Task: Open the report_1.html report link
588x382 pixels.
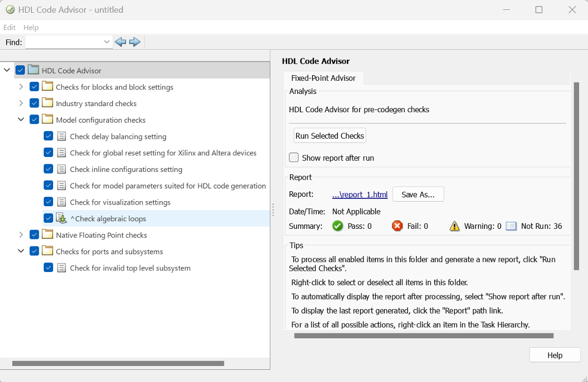Action: (360, 194)
